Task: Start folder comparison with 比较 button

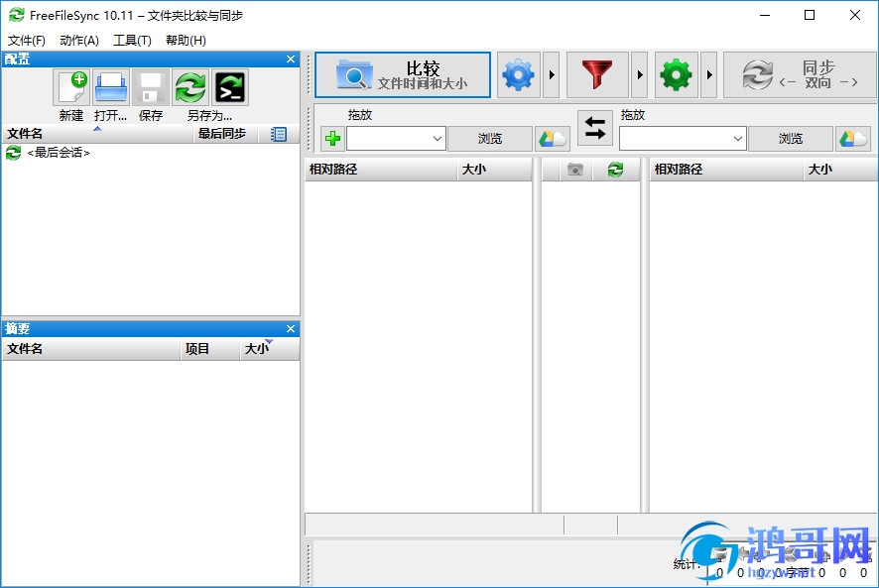Action: point(403,75)
